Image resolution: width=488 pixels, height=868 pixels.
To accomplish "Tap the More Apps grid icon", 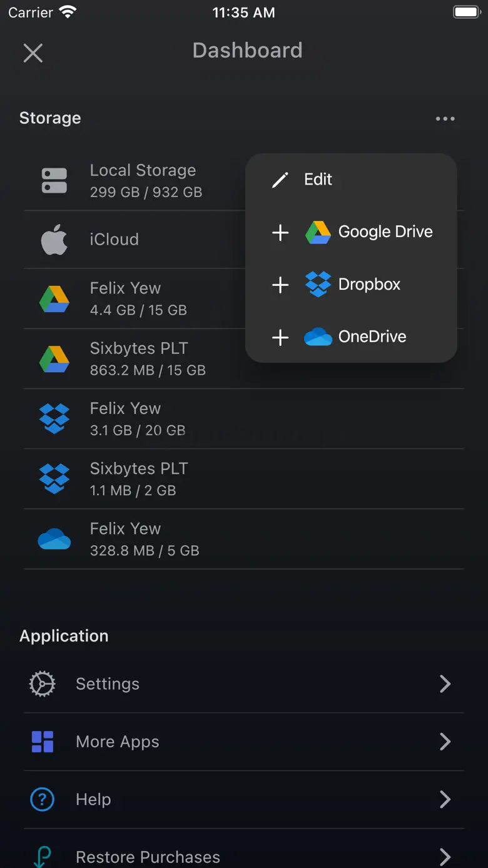I will (x=43, y=742).
